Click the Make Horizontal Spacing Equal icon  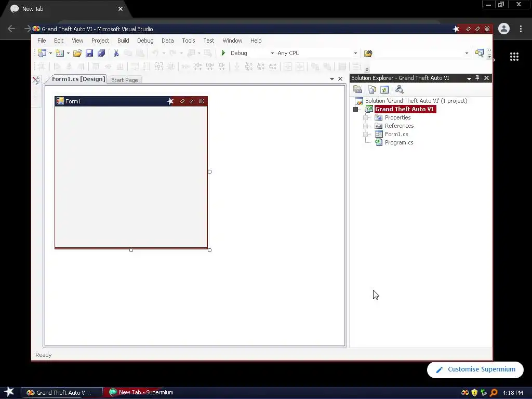point(185,66)
